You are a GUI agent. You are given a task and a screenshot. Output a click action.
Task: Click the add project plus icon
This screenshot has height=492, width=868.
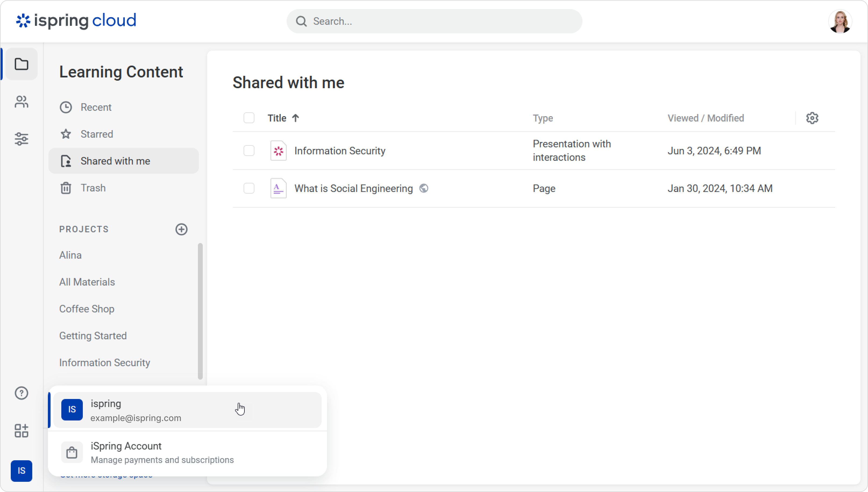pyautogui.click(x=182, y=229)
